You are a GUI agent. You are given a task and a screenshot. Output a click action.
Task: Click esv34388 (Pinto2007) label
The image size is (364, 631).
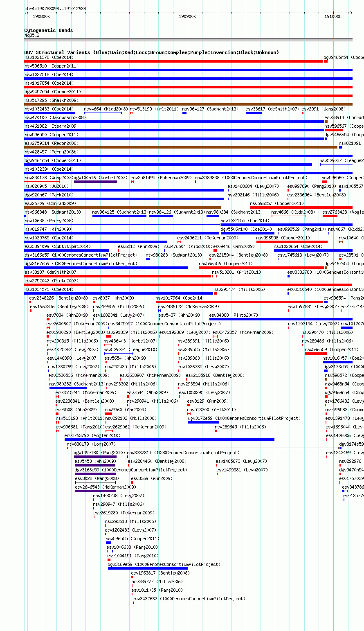click(234, 315)
